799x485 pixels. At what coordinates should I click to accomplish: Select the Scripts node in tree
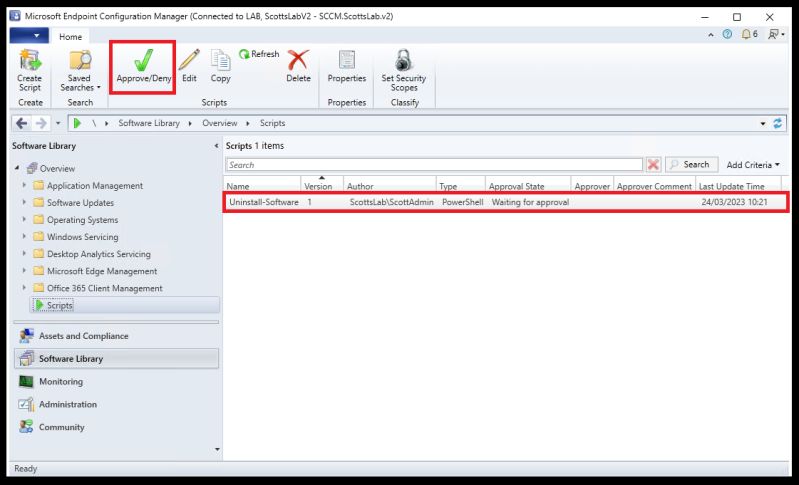tap(60, 306)
